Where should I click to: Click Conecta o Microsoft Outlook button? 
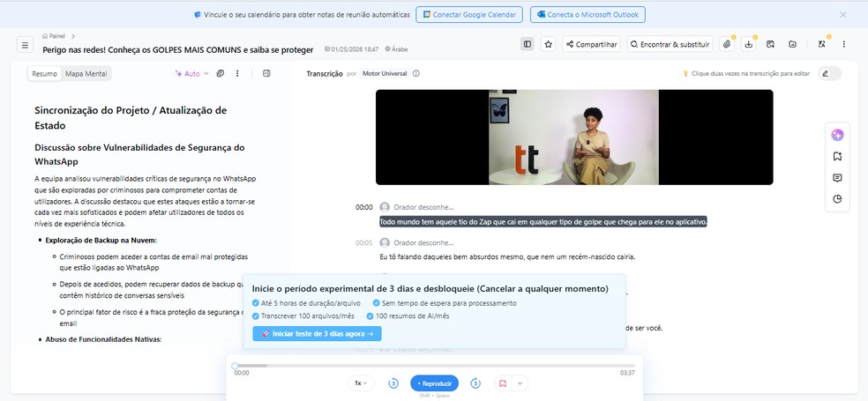[x=587, y=15]
